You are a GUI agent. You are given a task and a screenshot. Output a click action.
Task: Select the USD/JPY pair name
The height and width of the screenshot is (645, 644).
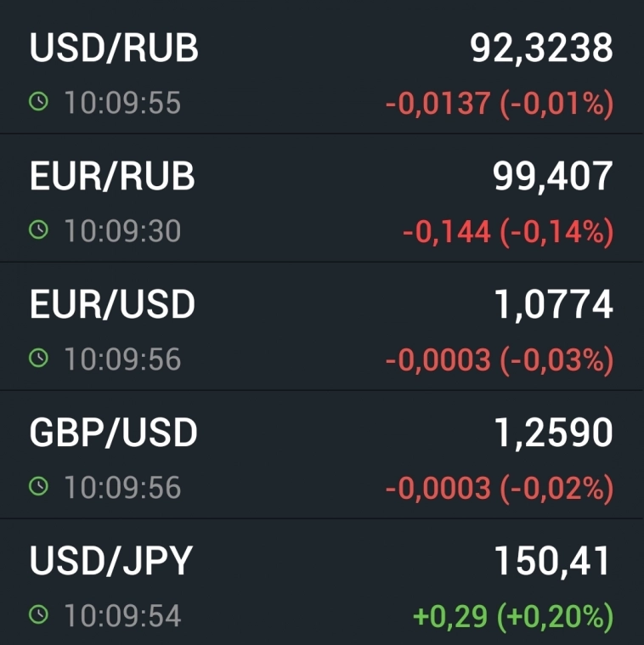(x=111, y=561)
